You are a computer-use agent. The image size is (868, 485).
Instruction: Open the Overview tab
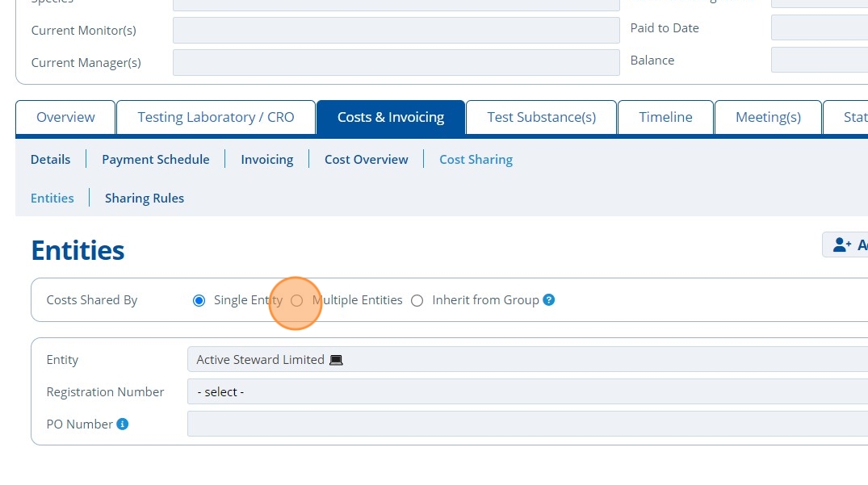pos(65,117)
